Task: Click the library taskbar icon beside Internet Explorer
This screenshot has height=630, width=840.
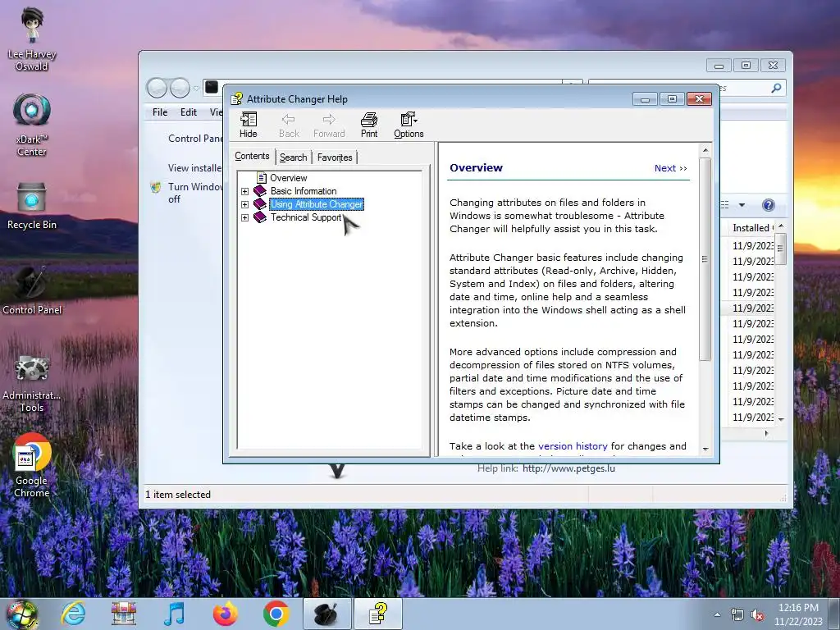Action: tap(123, 614)
